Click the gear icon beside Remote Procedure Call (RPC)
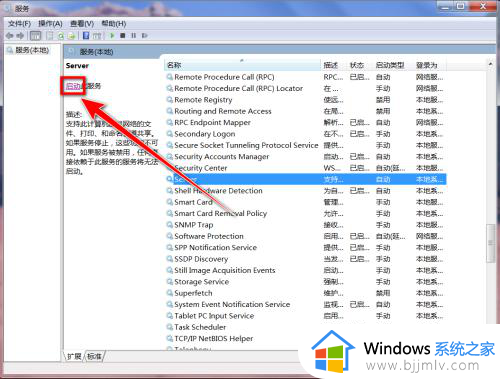The height and width of the screenshot is (379, 500). click(x=170, y=77)
